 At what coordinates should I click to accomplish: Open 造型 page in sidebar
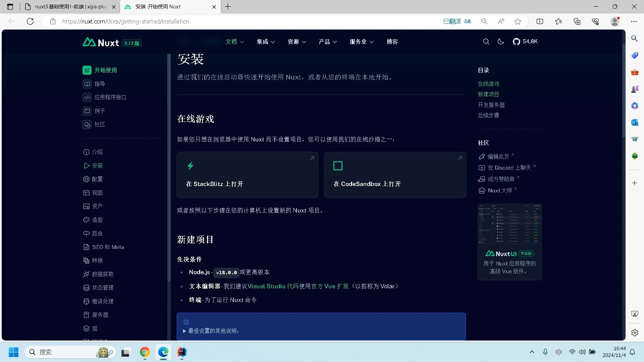(93, 220)
